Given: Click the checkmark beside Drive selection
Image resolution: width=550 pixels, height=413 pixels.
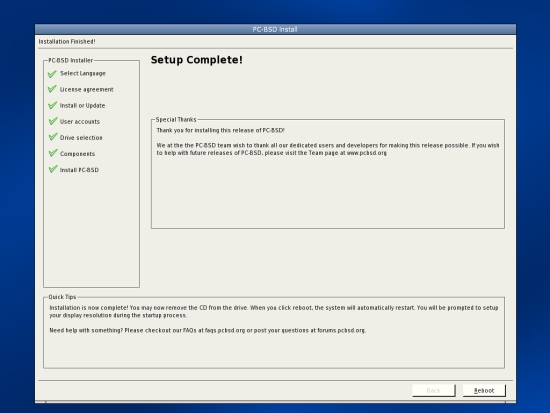Looking at the screenshot, I should pyautogui.click(x=52, y=137).
